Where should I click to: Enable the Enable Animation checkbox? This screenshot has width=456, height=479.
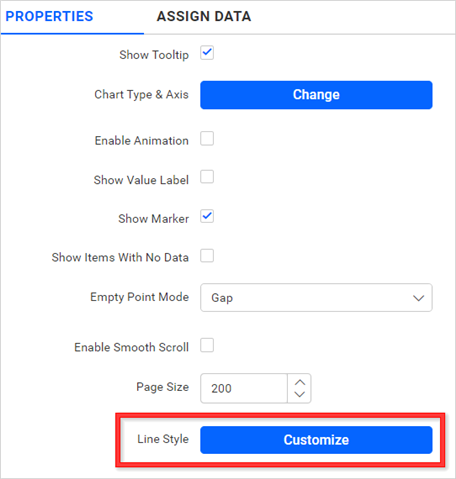click(207, 139)
